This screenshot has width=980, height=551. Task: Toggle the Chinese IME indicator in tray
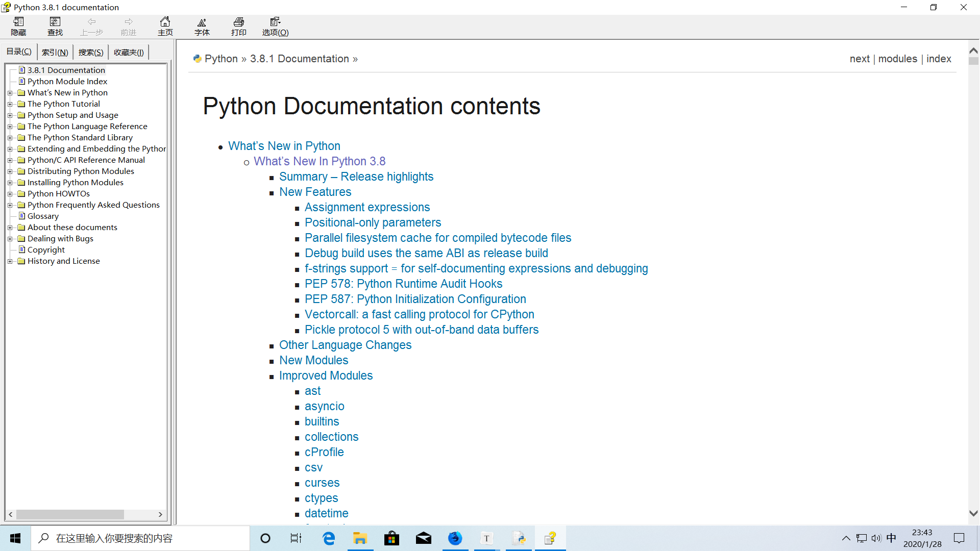(x=891, y=538)
